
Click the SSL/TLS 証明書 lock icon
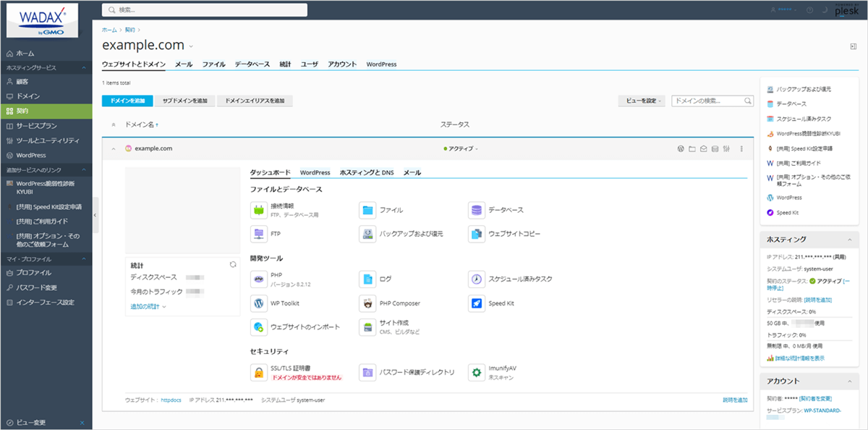(259, 372)
